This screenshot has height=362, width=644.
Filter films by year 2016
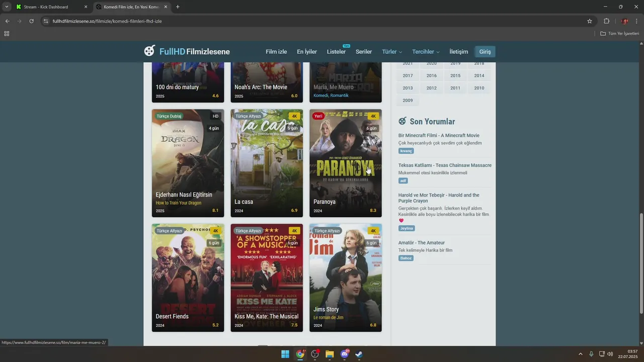[432, 75]
